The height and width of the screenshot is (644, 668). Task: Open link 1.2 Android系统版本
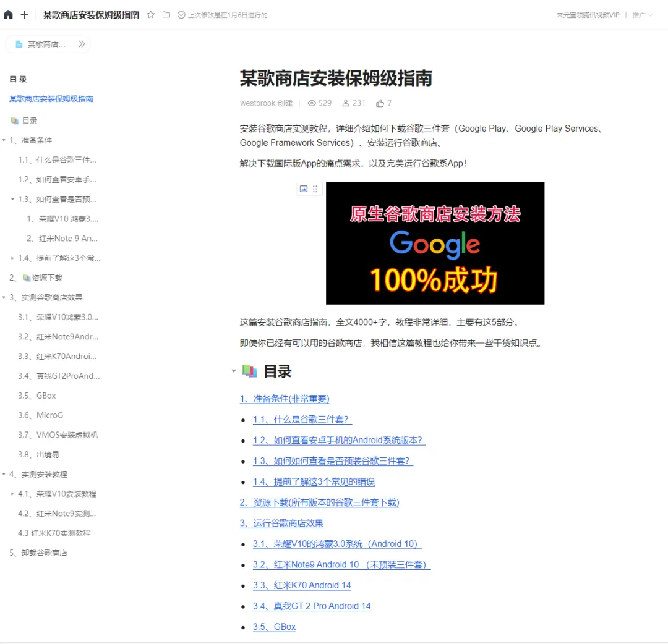click(339, 440)
